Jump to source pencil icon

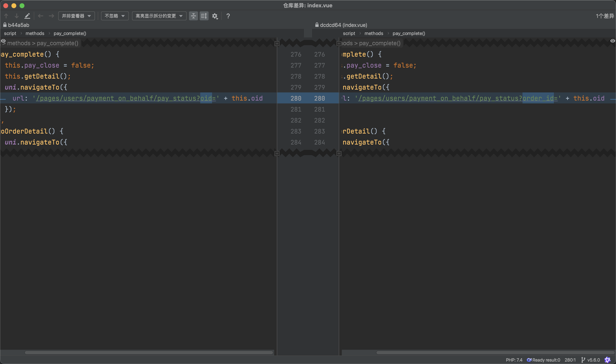(x=27, y=16)
